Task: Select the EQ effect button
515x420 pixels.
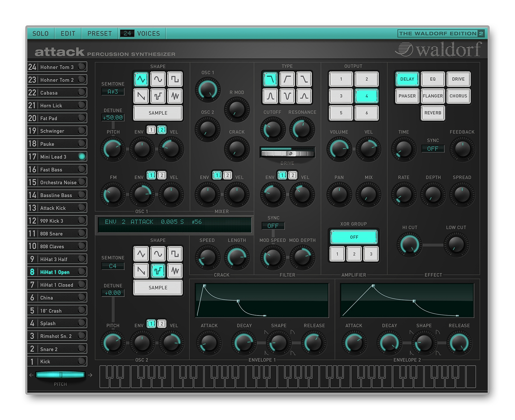Action: click(433, 79)
